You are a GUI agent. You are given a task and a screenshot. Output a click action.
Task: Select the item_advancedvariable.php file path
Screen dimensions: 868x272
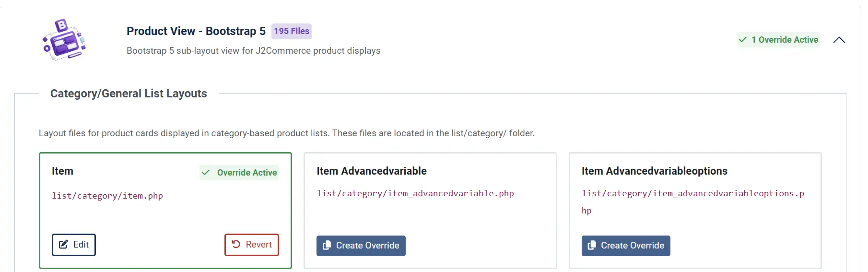415,193
